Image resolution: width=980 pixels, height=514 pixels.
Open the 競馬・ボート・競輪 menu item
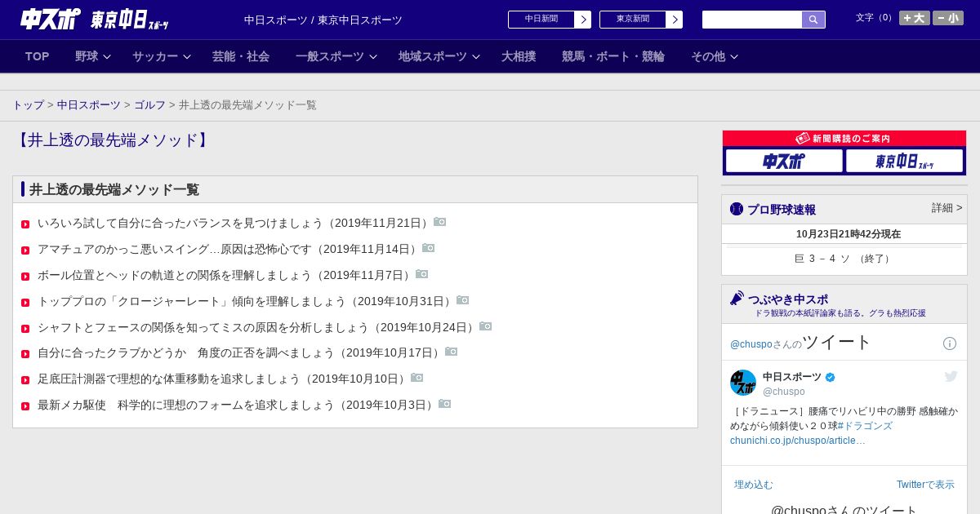pyautogui.click(x=613, y=56)
